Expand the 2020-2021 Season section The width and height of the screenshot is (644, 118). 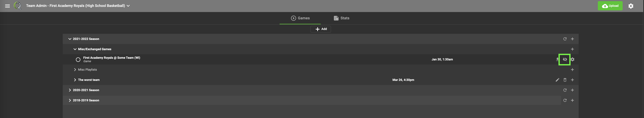point(70,90)
